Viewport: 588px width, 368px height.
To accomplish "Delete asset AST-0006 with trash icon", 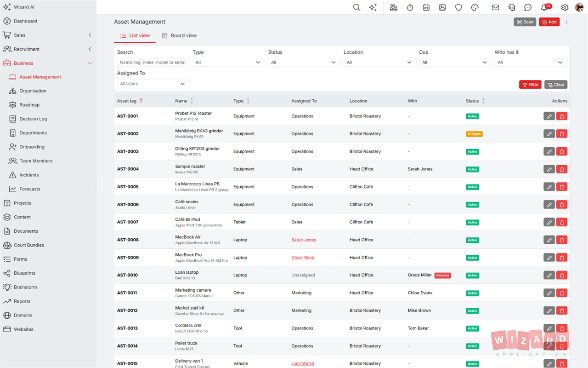I will [561, 205].
